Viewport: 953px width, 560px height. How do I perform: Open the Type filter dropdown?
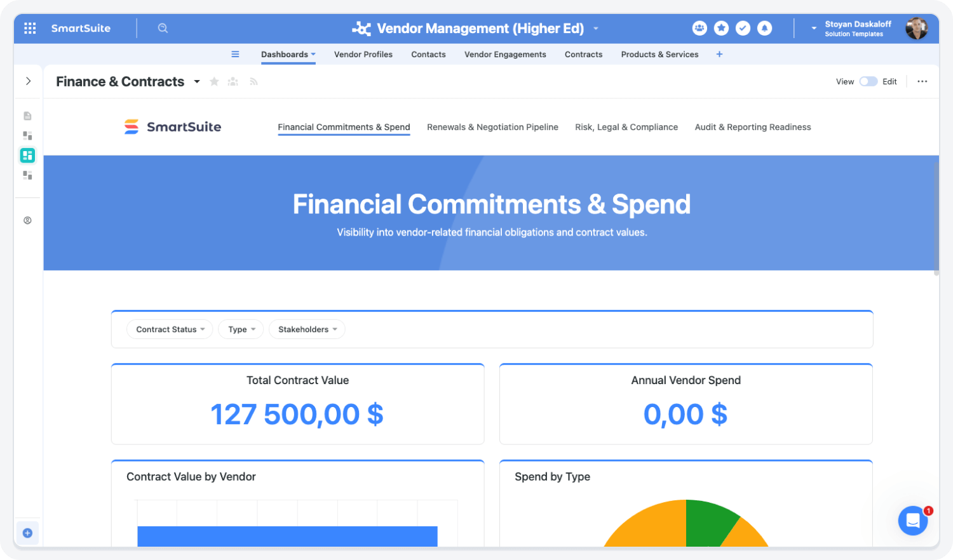tap(241, 329)
